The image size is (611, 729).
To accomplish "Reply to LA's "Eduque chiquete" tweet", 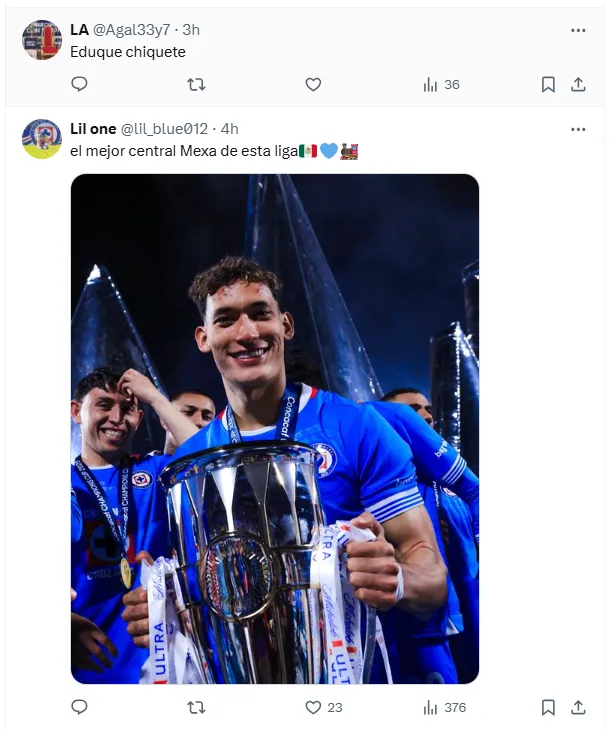I will point(80,85).
